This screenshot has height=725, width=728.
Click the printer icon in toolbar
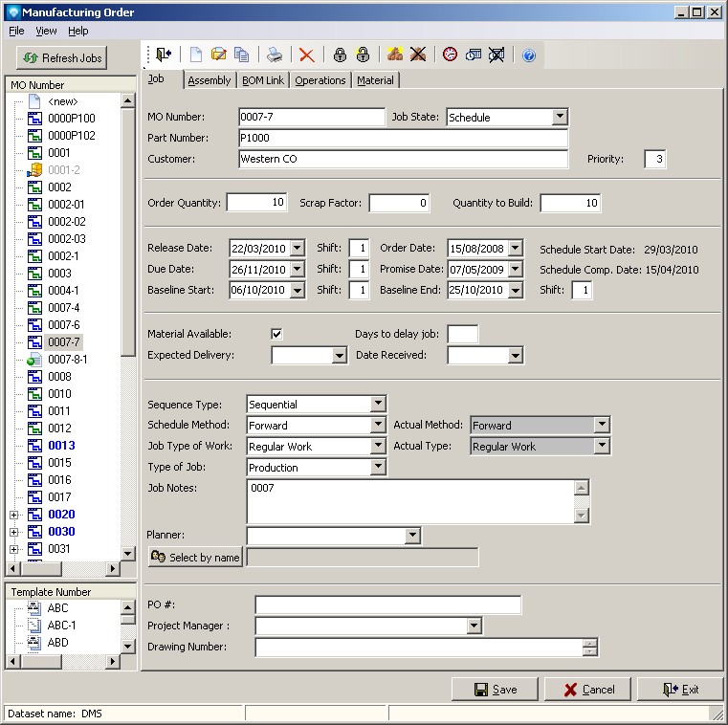tap(275, 55)
